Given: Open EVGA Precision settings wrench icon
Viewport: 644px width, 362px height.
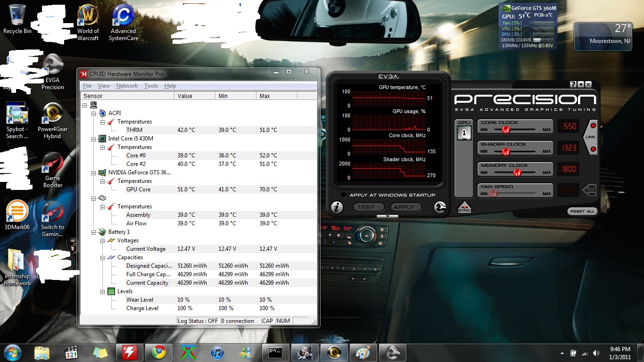Looking at the screenshot, I should 440,207.
